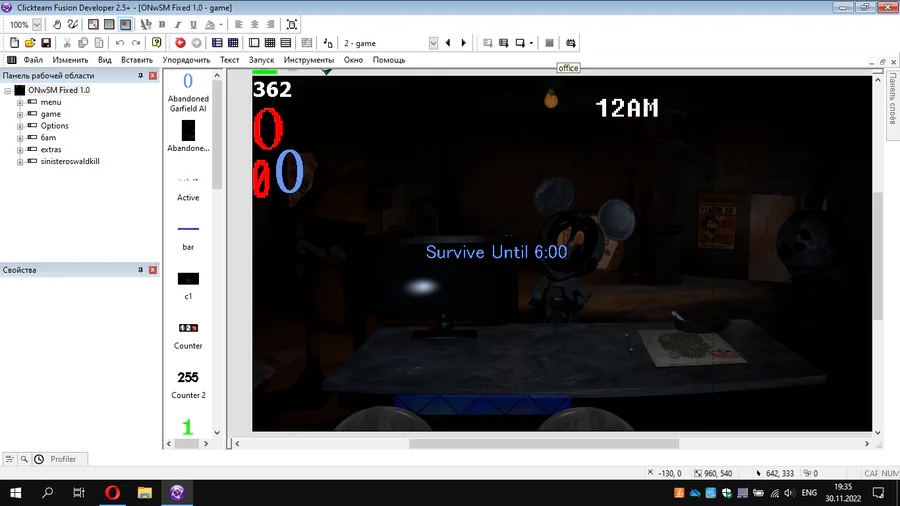Stop the running application
Image resolution: width=900 pixels, height=506 pixels.
coord(549,43)
